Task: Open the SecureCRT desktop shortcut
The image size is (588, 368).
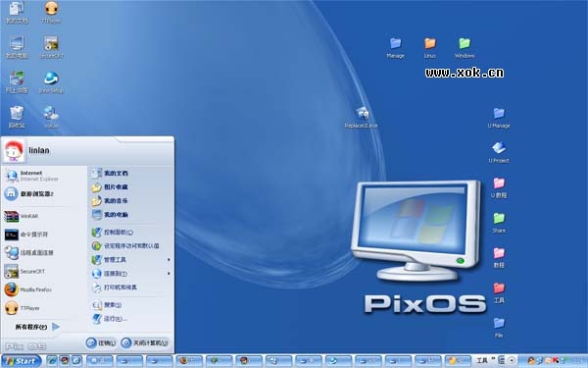Action: 51,47
